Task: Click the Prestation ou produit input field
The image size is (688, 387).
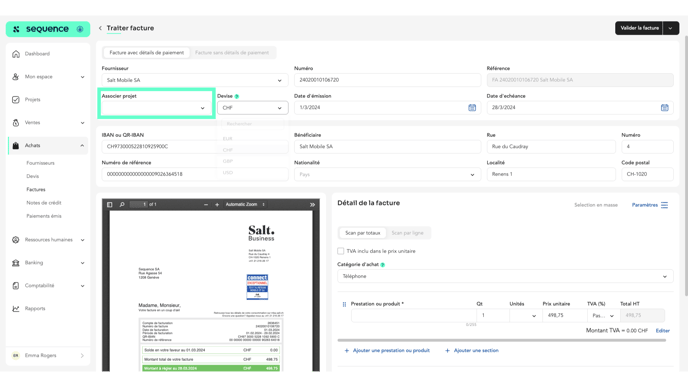Action: (x=413, y=315)
